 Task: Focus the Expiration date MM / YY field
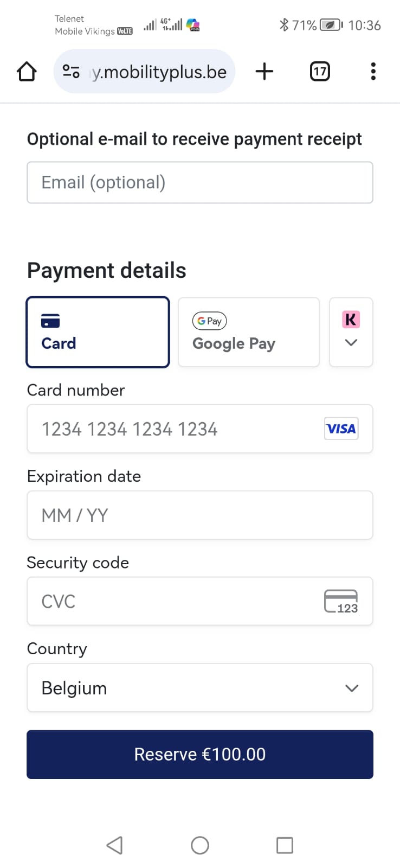point(200,515)
